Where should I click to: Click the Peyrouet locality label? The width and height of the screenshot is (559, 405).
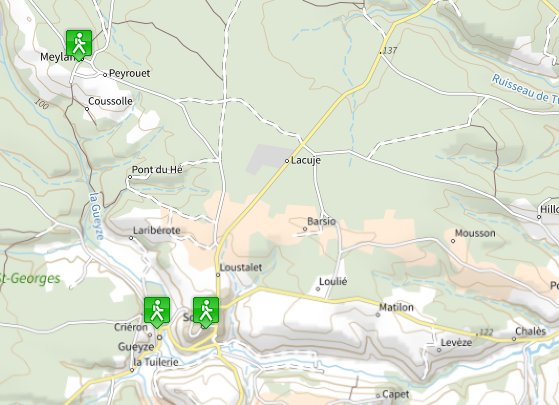click(129, 73)
